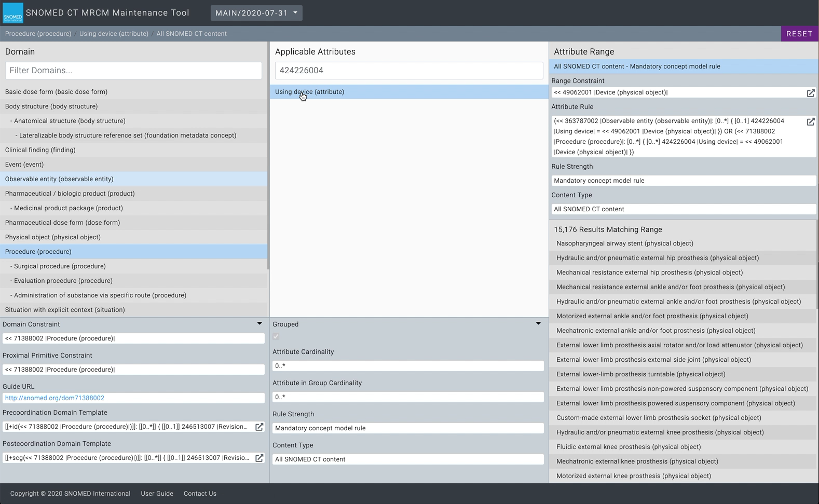
Task: Select Administration of substance via specific route
Action: click(134, 295)
